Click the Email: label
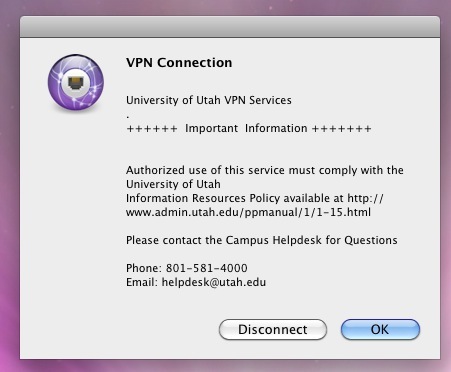The height and width of the screenshot is (372, 451). click(142, 282)
